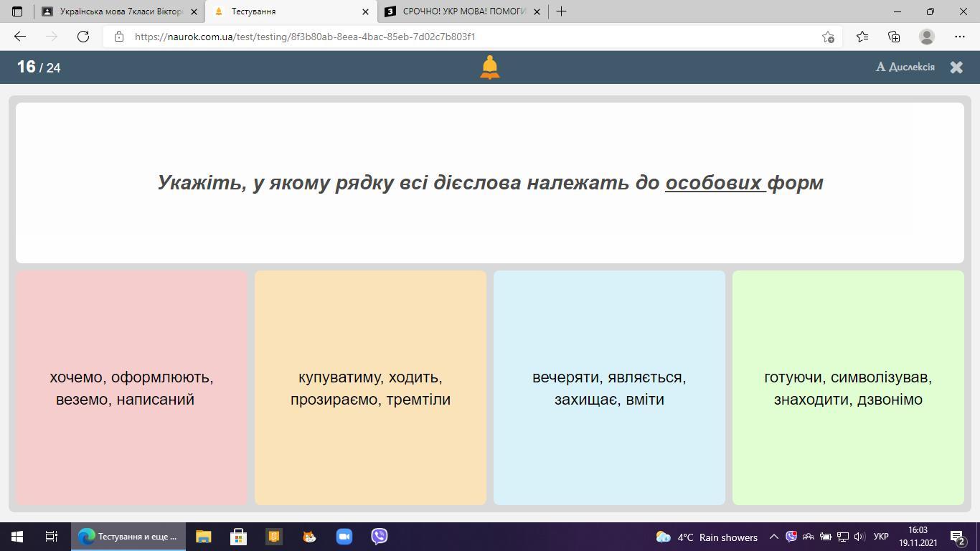Click the orange bell icon in header
This screenshot has height=551, width=980.
point(489,67)
